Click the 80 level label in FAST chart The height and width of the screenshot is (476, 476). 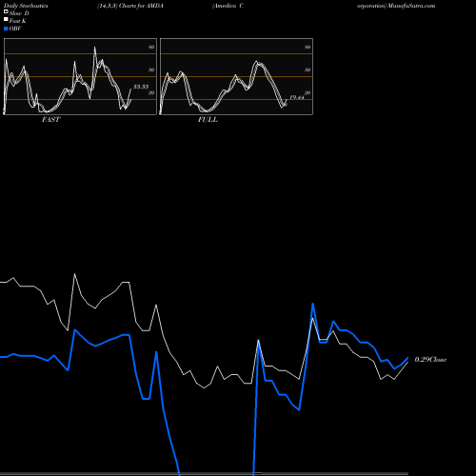click(x=151, y=47)
